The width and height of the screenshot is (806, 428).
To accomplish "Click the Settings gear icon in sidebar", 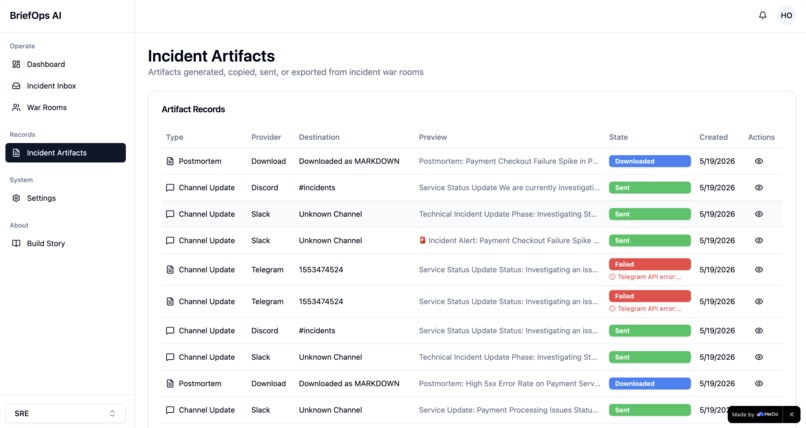I will 16,198.
